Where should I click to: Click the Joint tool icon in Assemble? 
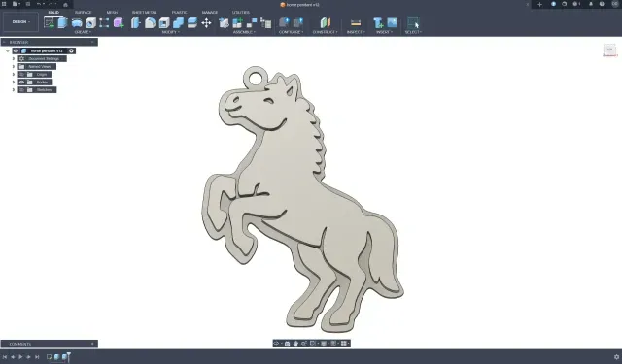tap(237, 23)
